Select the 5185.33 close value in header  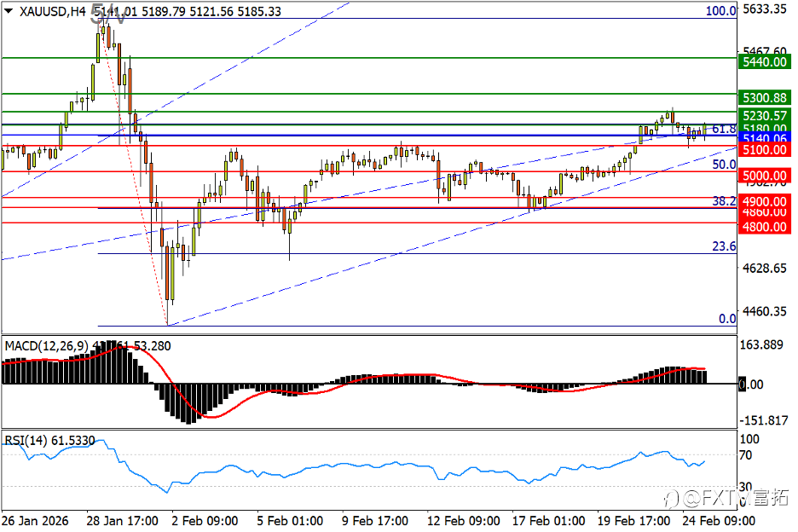click(x=258, y=11)
